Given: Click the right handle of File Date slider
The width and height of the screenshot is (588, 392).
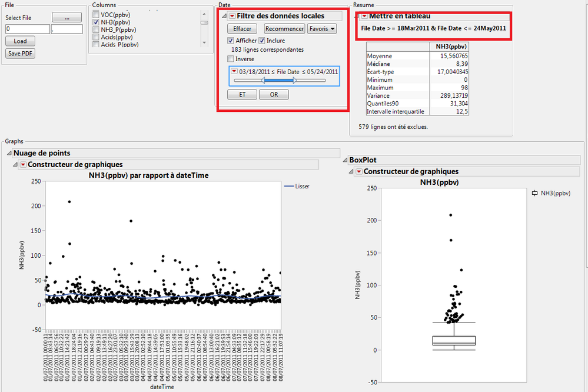Looking at the screenshot, I should (x=294, y=80).
